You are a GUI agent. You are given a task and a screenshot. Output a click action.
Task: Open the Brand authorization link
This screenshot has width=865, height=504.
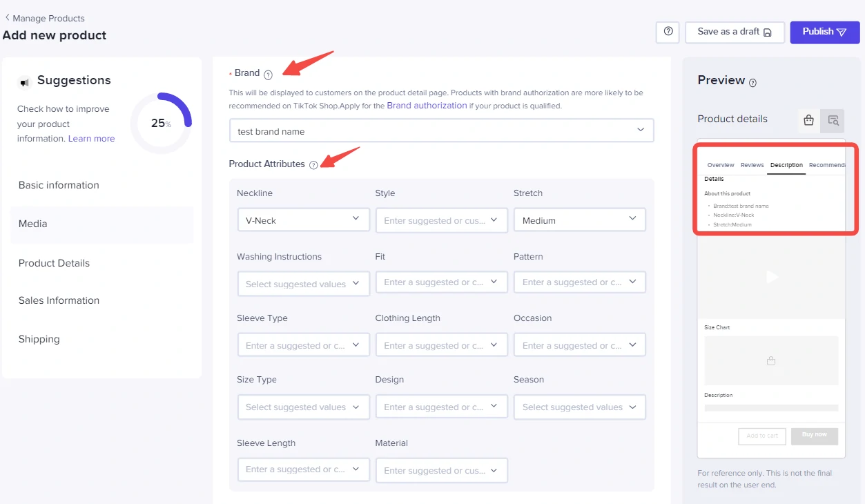click(427, 106)
